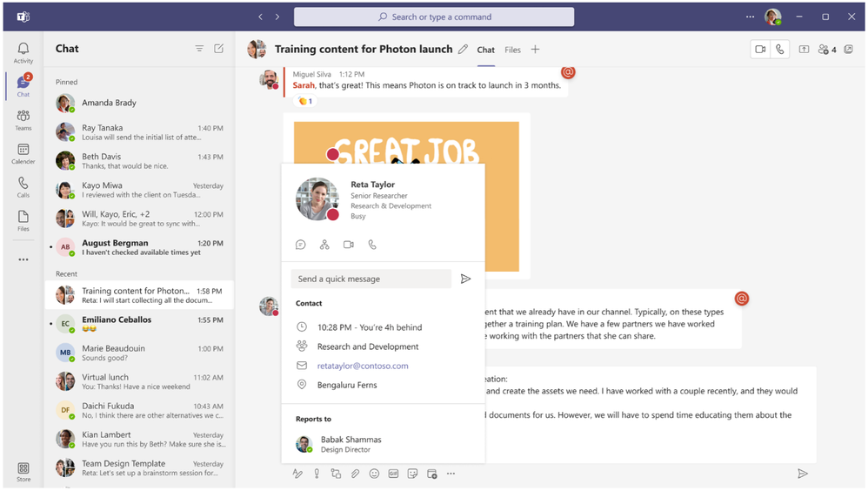Click the search or command box

(434, 17)
